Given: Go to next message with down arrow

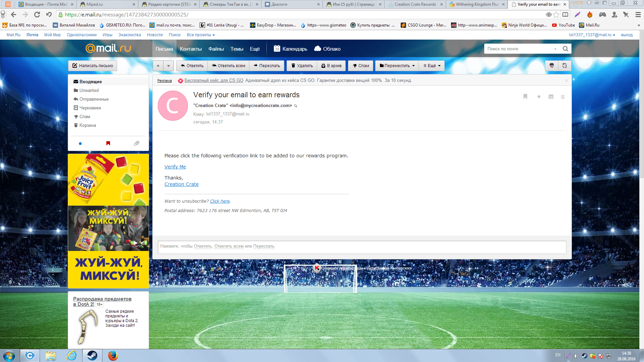Looking at the screenshot, I should coord(168,66).
